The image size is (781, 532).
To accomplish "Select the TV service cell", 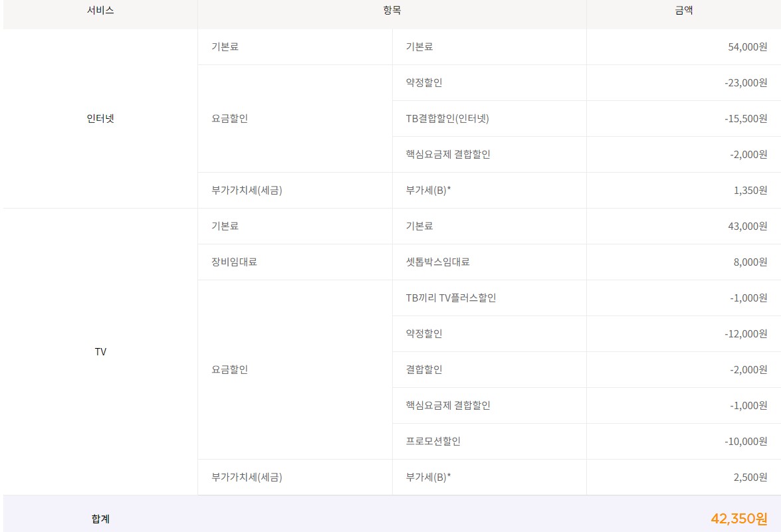I will (100, 352).
